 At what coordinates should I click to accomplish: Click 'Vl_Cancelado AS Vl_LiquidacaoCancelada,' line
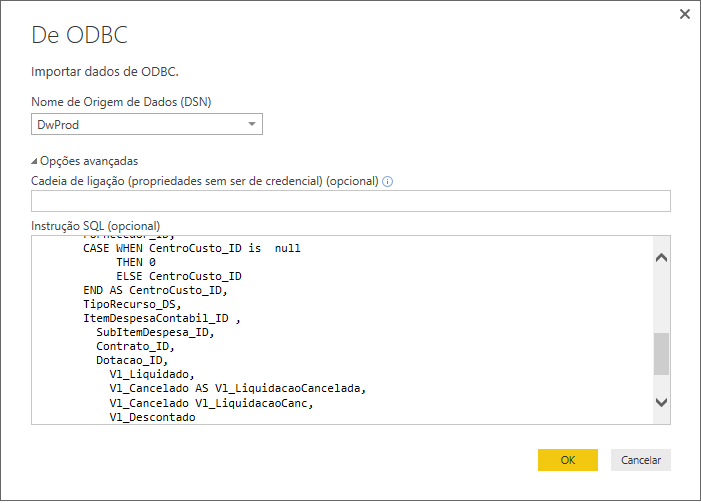pos(238,388)
